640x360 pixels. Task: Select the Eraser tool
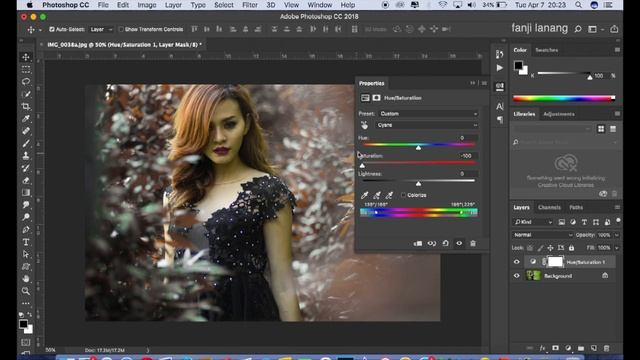click(x=26, y=180)
